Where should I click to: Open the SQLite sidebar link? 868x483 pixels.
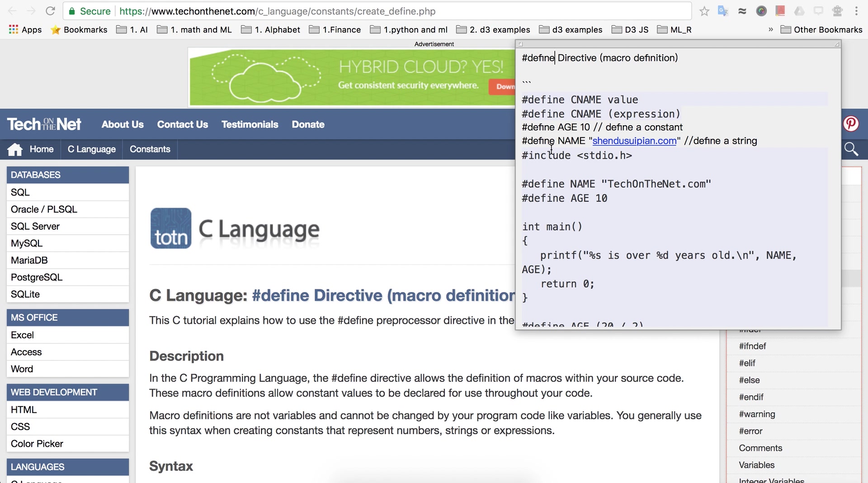pyautogui.click(x=68, y=294)
